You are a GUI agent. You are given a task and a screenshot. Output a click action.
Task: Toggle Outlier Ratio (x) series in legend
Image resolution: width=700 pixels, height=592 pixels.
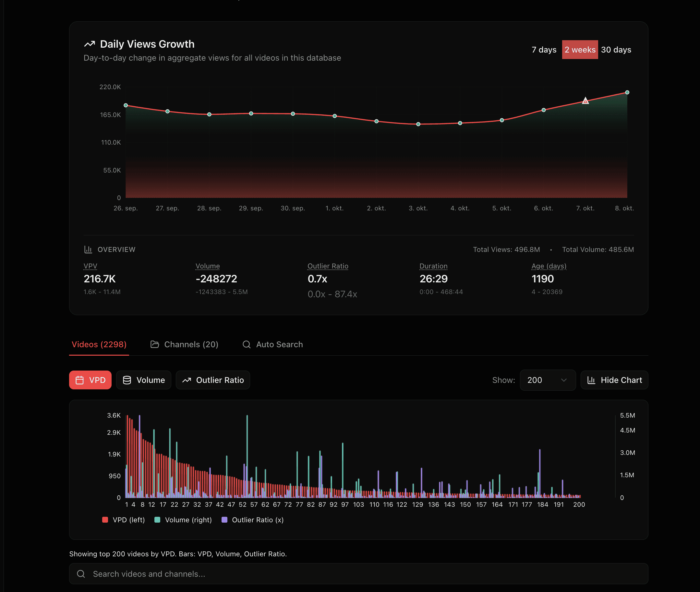pos(253,520)
